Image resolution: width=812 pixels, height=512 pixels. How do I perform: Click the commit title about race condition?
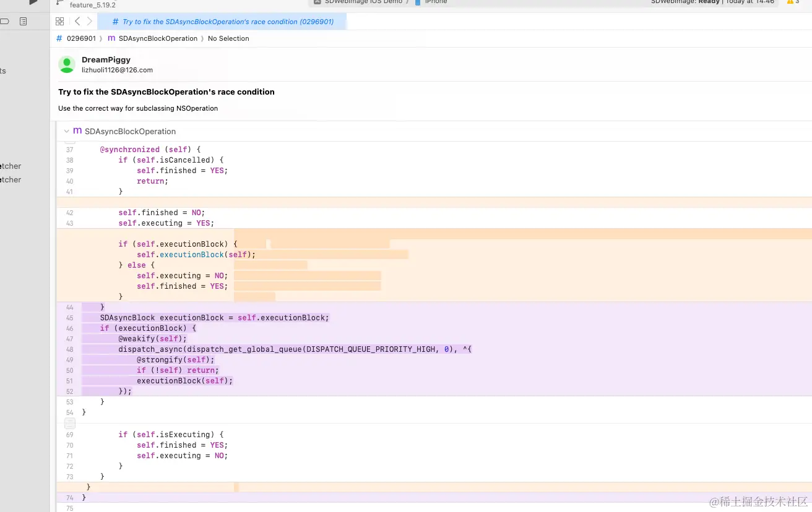[166, 92]
